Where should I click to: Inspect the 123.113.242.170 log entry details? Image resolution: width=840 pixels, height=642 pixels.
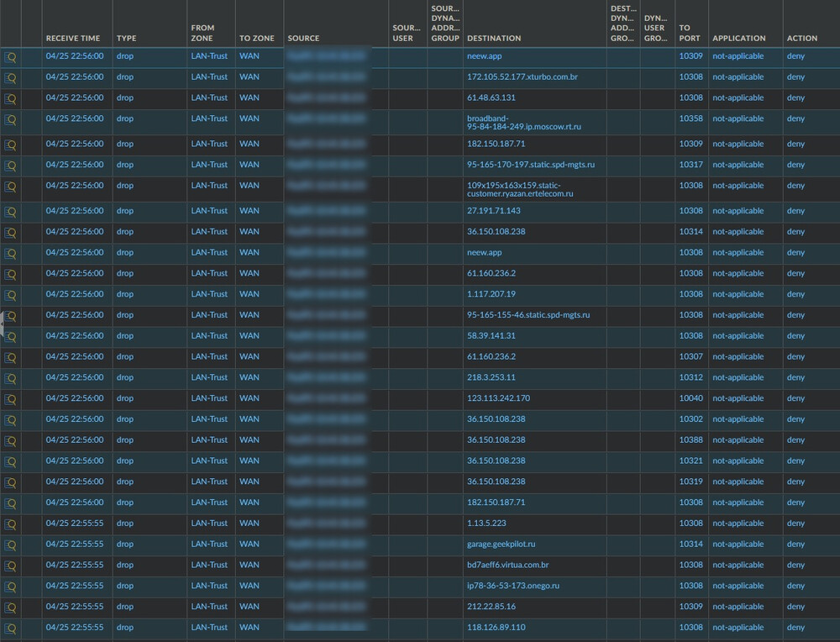(x=10, y=398)
